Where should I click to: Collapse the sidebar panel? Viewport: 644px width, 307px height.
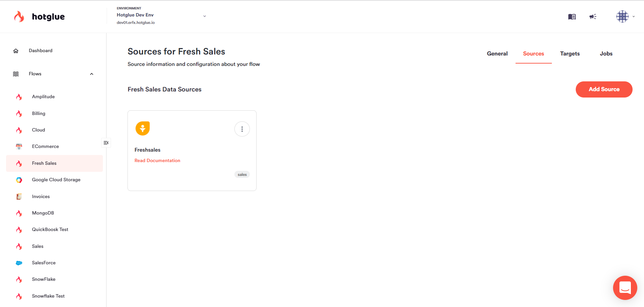106,143
